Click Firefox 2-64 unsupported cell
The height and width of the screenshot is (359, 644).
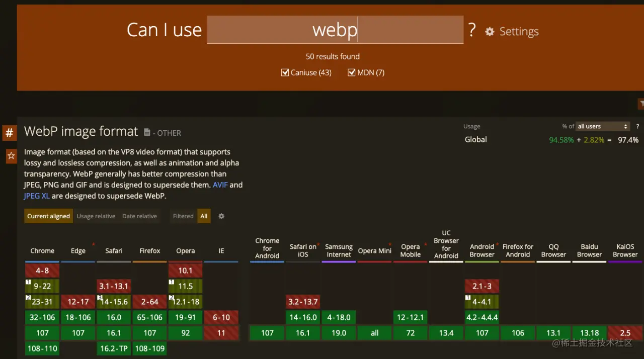[149, 302]
